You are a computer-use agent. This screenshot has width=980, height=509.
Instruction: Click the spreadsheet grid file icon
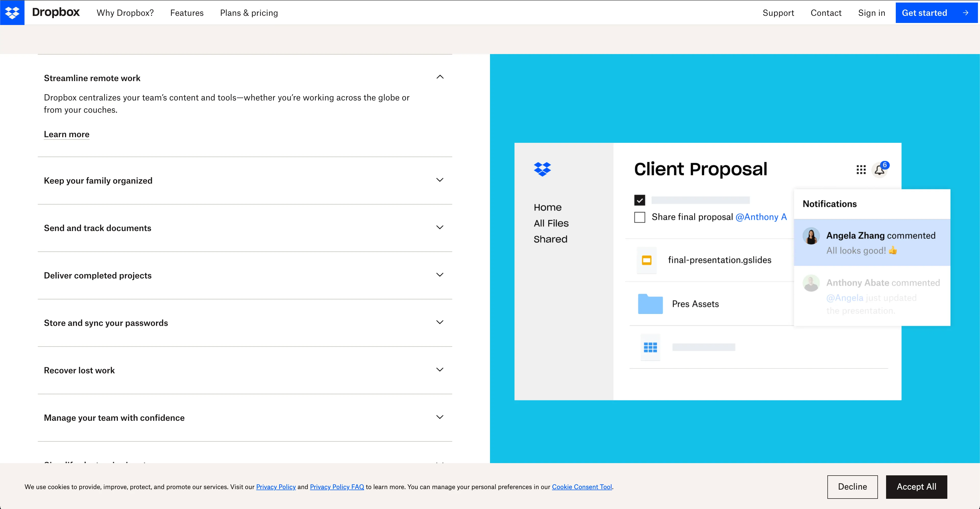pos(650,347)
